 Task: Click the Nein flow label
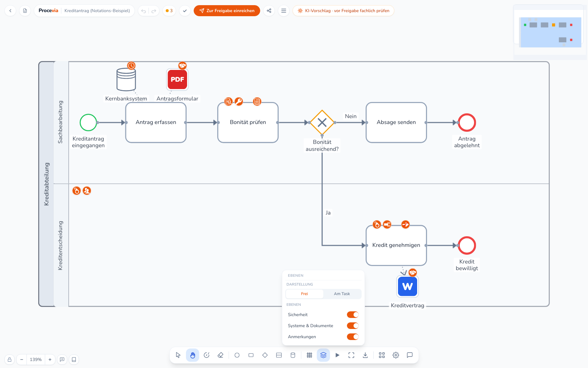351,116
